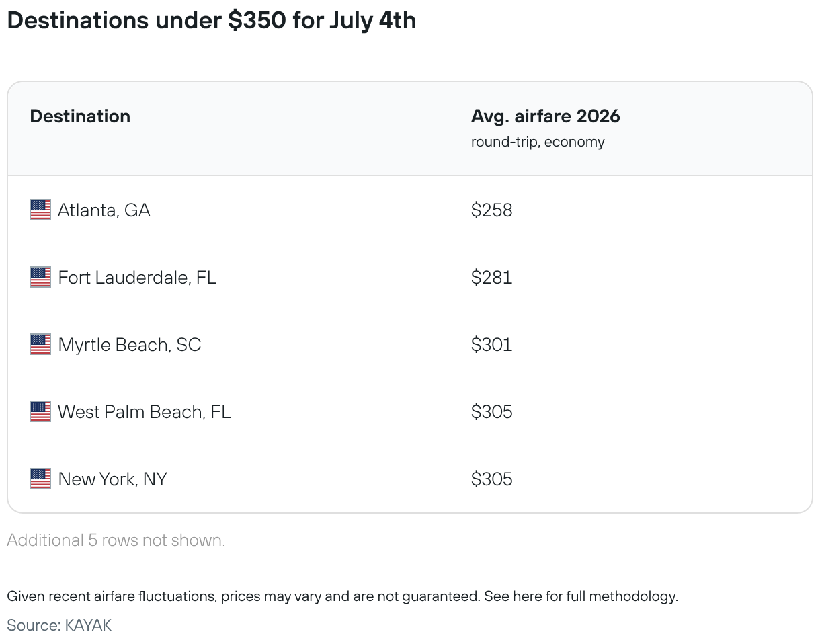The width and height of the screenshot is (820, 644).
Task: Click the $258 airfare value
Action: tap(492, 210)
